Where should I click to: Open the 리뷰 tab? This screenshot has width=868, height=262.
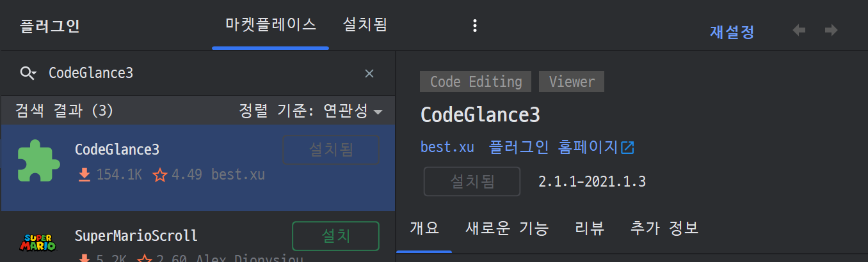pos(590,227)
